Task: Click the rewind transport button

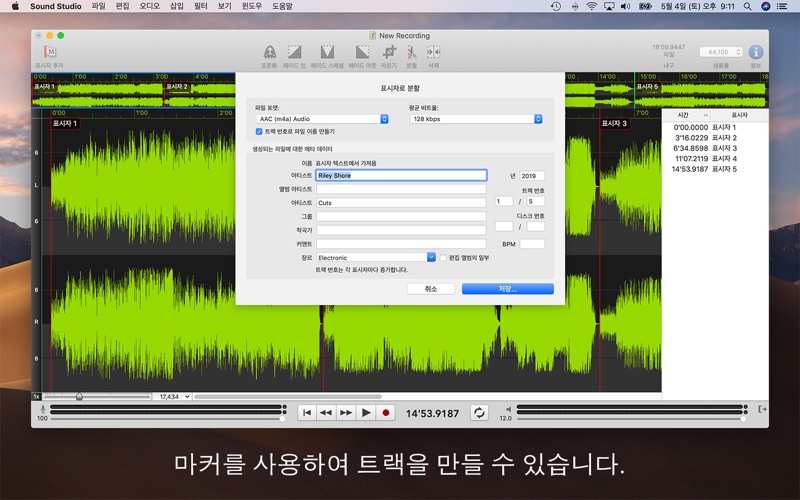Action: (x=326, y=413)
